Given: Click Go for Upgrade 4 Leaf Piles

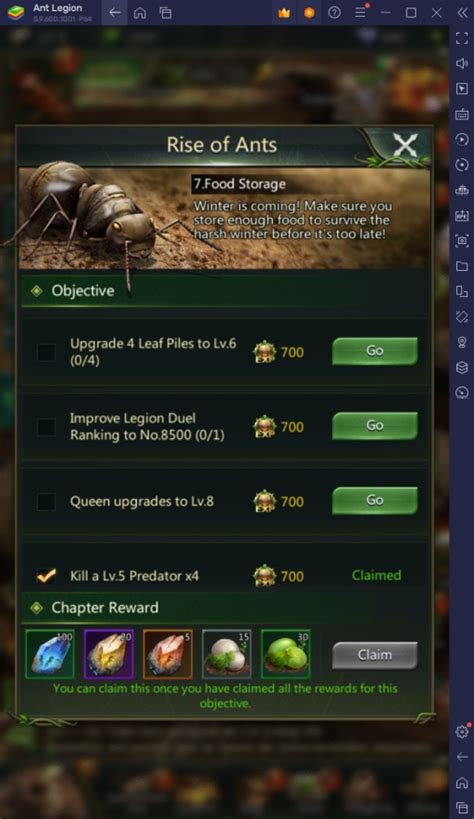Looking at the screenshot, I should pos(375,350).
